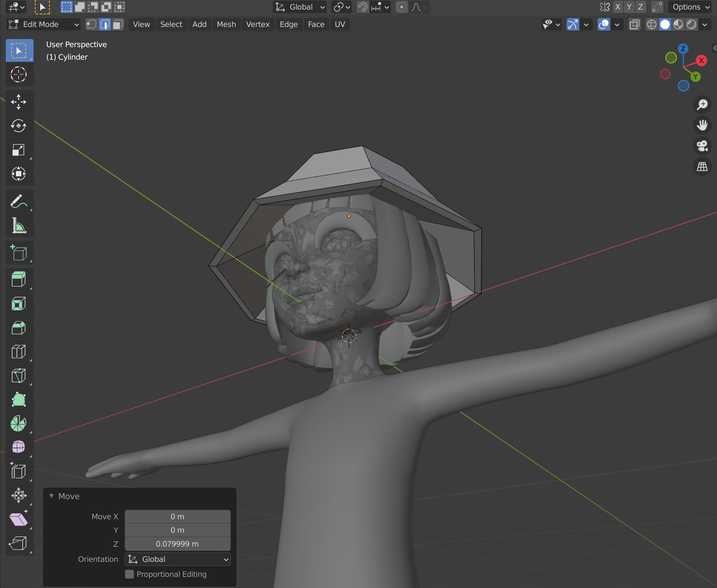Switch perspective/orthographic grid button
Screen dimensions: 717x588
pyautogui.click(x=702, y=166)
